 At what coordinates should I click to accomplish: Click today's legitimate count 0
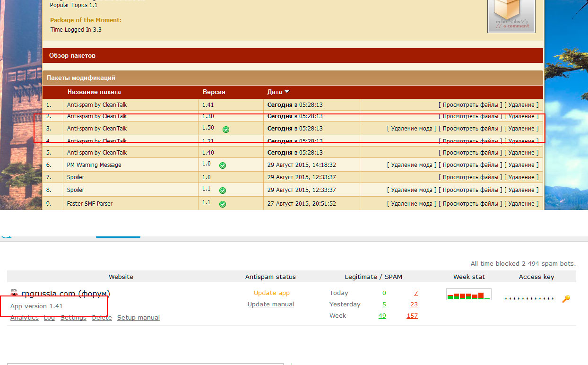click(384, 293)
